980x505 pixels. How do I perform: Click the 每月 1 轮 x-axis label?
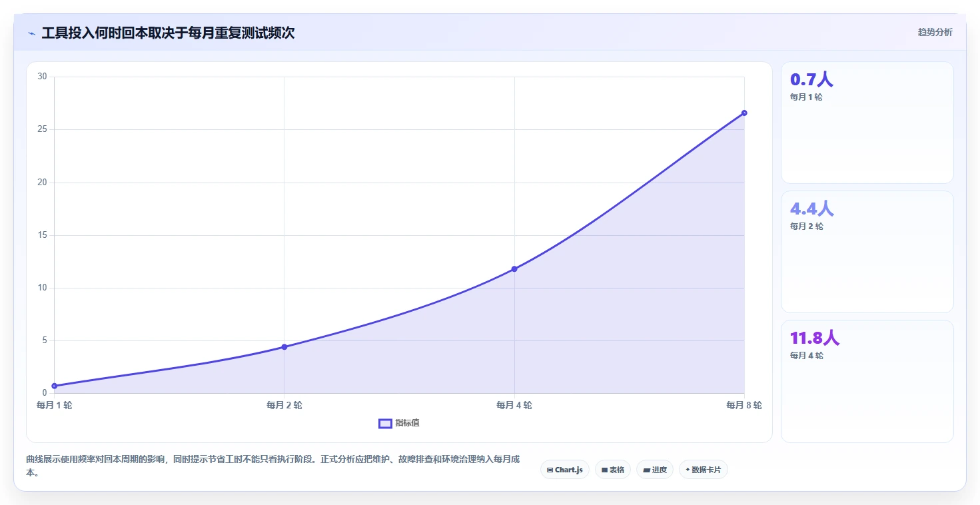[x=54, y=405]
